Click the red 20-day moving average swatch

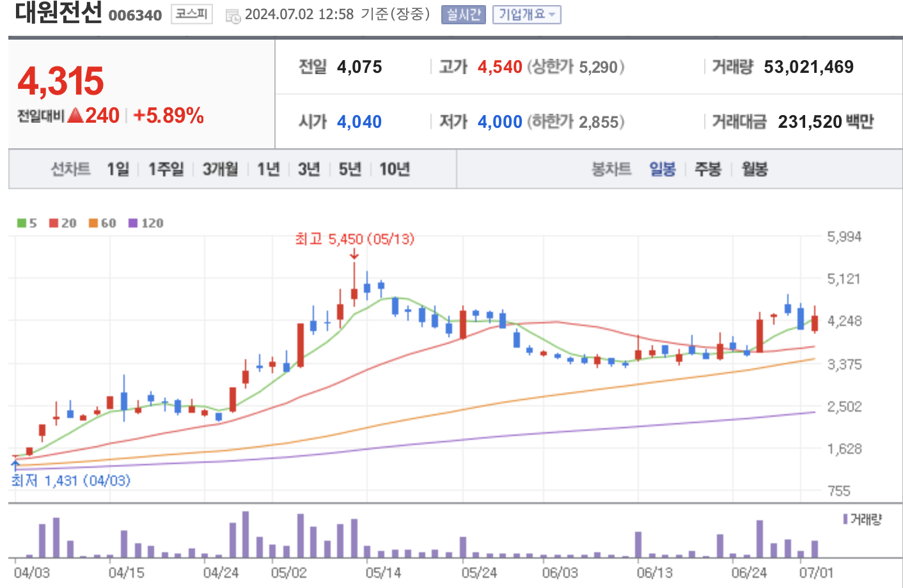pyautogui.click(x=54, y=223)
